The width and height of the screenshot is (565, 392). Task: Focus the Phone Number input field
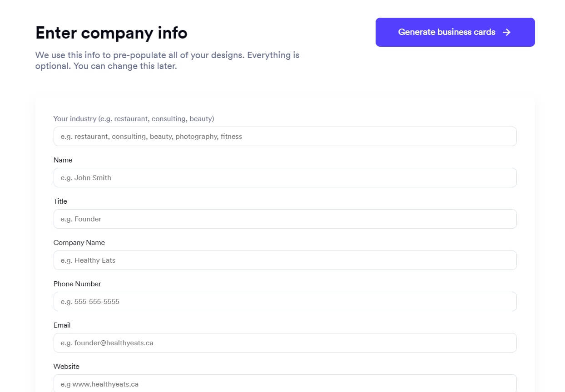tap(285, 301)
